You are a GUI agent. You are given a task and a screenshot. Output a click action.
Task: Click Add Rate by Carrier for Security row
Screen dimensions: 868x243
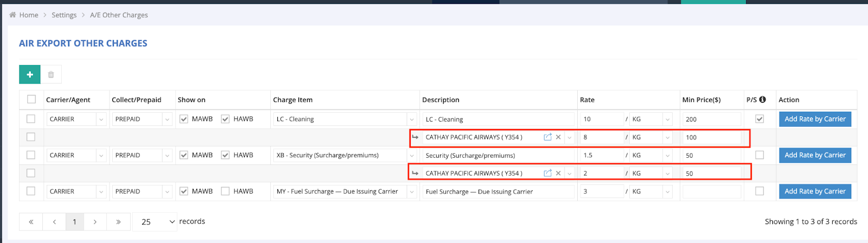coord(815,155)
